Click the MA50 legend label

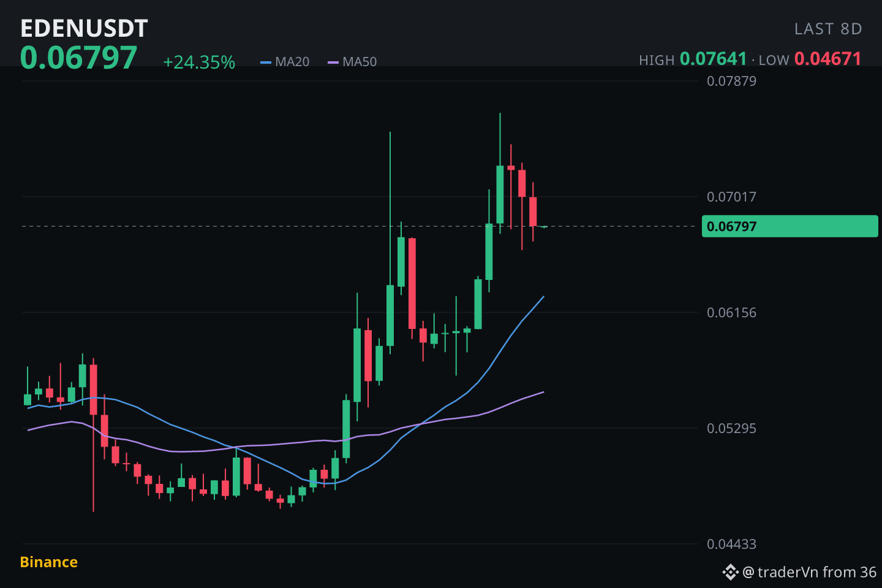pos(360,62)
